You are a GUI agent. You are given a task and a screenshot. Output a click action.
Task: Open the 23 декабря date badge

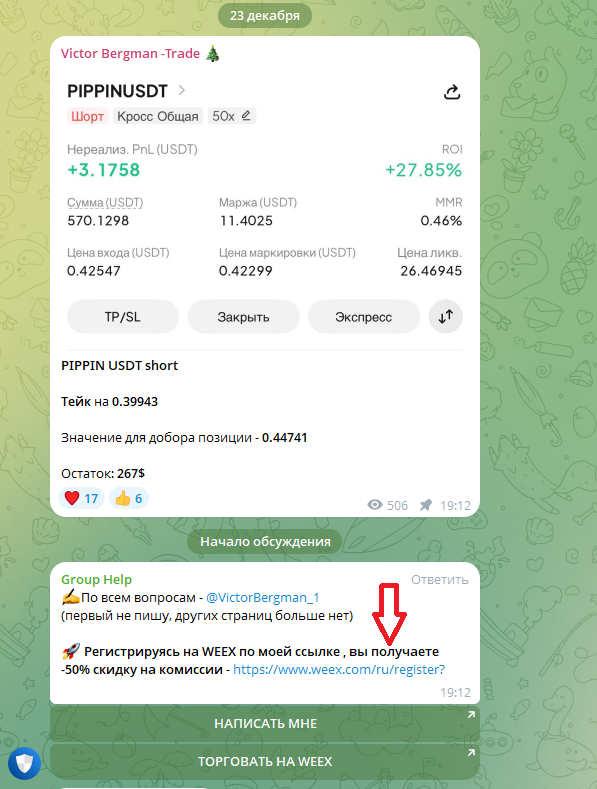click(x=265, y=16)
